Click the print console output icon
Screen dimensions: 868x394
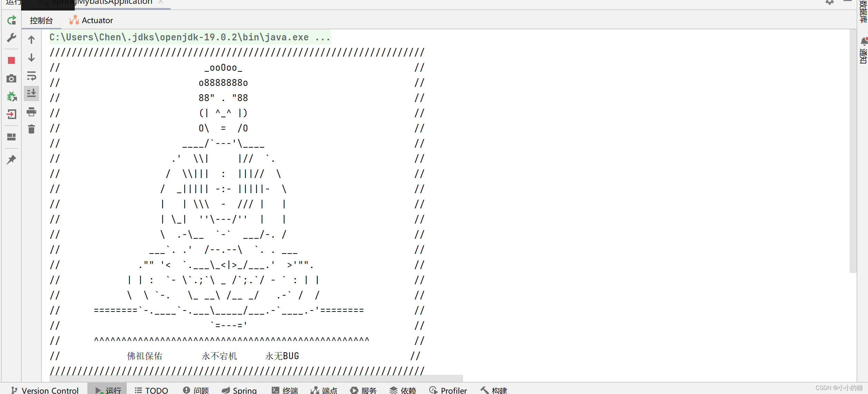pos(31,112)
